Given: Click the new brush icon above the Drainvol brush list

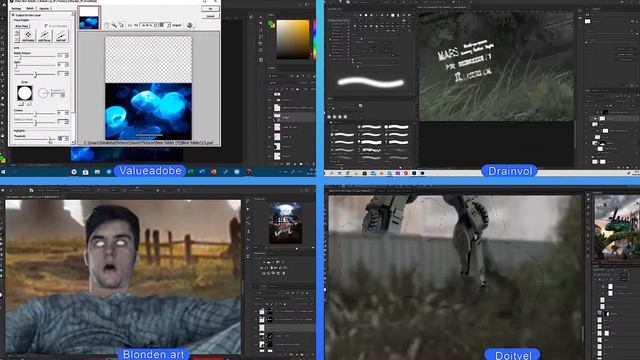Looking at the screenshot, I should [360, 106].
